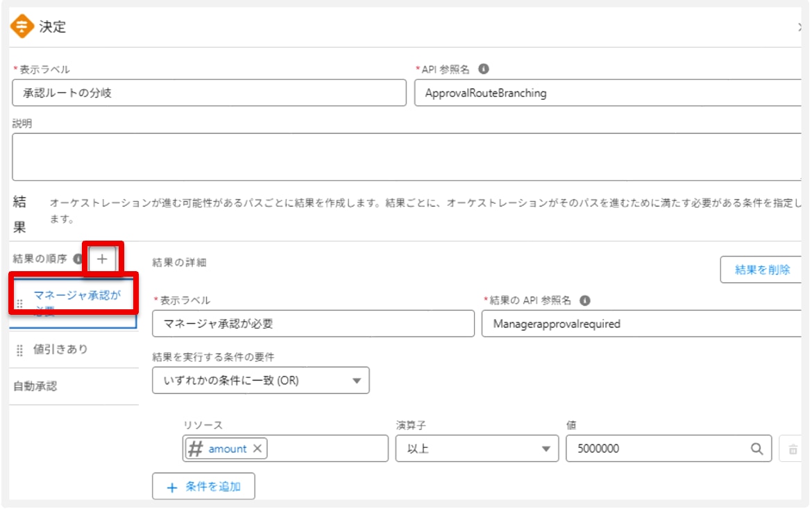Select the 値引きあり outcome
Image resolution: width=812 pixels, height=509 pixels.
click(61, 350)
